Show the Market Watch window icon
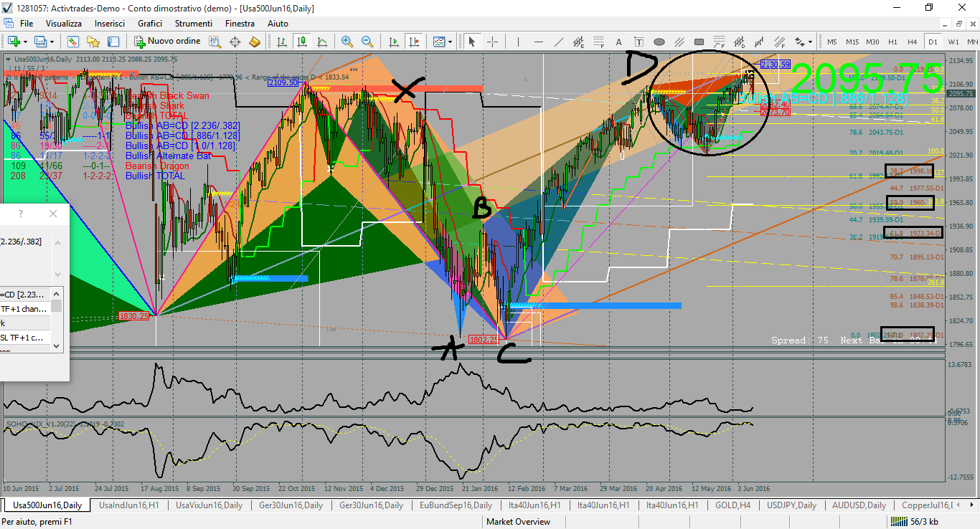Screen dimensions: 980x529 (73, 42)
